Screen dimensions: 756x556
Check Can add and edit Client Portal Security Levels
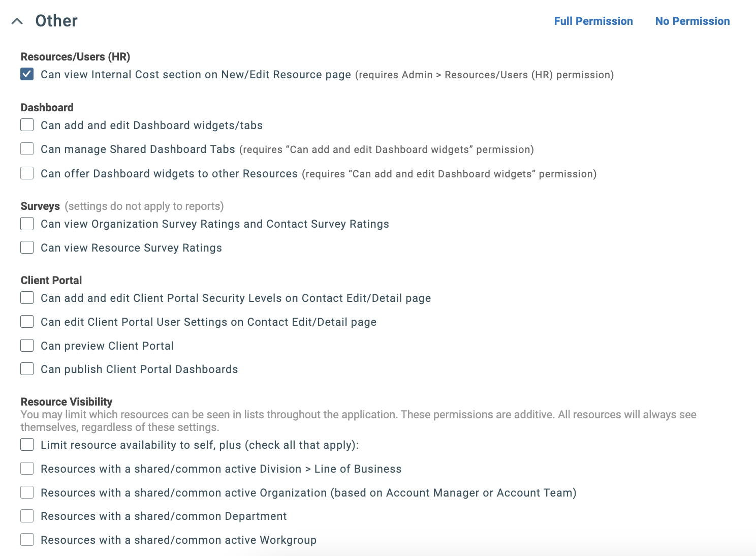click(26, 297)
